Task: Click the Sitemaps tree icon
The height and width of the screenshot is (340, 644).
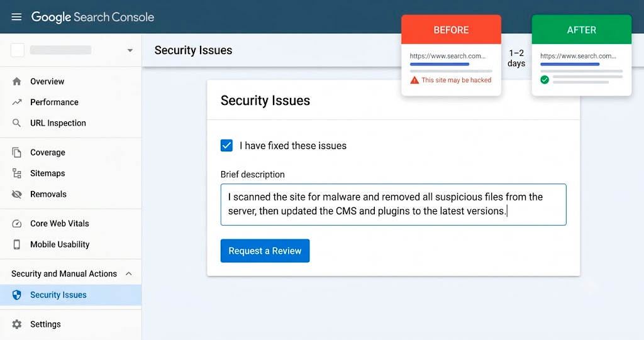Action: coord(17,173)
